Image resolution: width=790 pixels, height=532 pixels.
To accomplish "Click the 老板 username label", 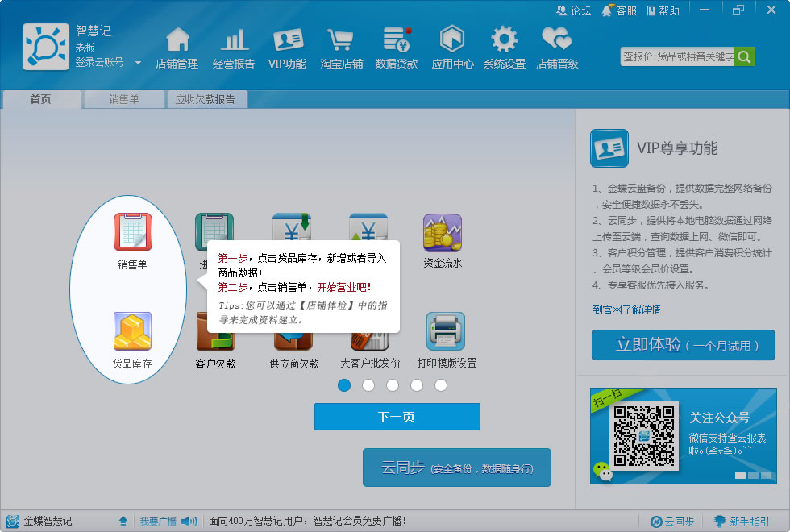I will click(85, 48).
